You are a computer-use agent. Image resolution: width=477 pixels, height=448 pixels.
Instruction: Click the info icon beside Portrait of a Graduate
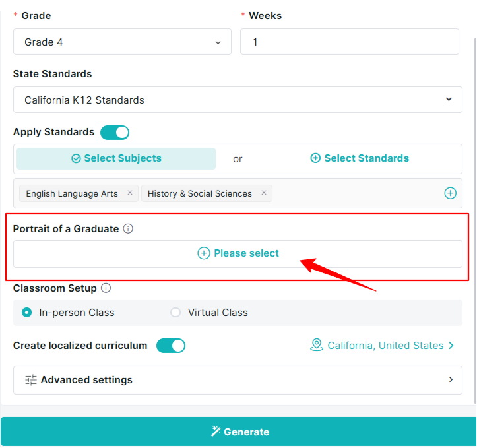pos(128,228)
